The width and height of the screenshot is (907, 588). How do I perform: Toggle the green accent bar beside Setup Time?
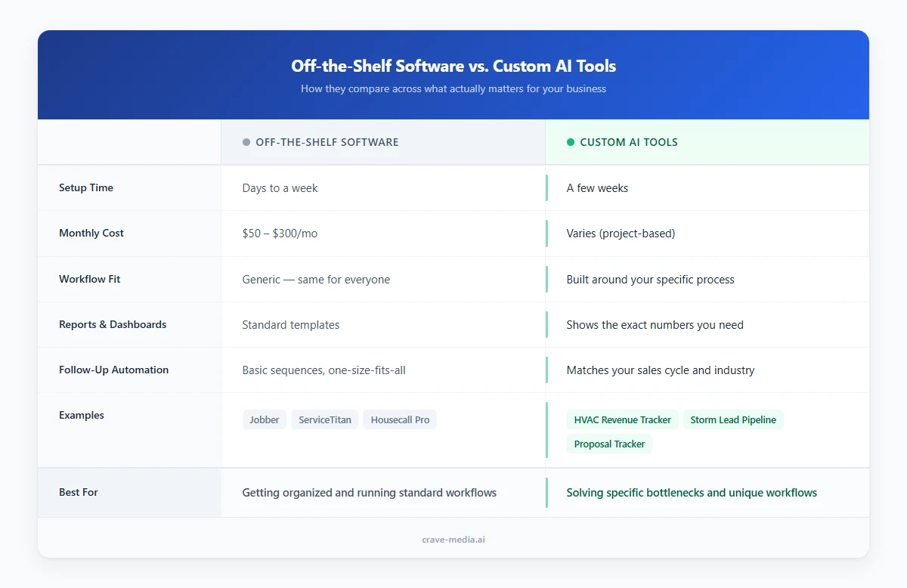pyautogui.click(x=547, y=187)
